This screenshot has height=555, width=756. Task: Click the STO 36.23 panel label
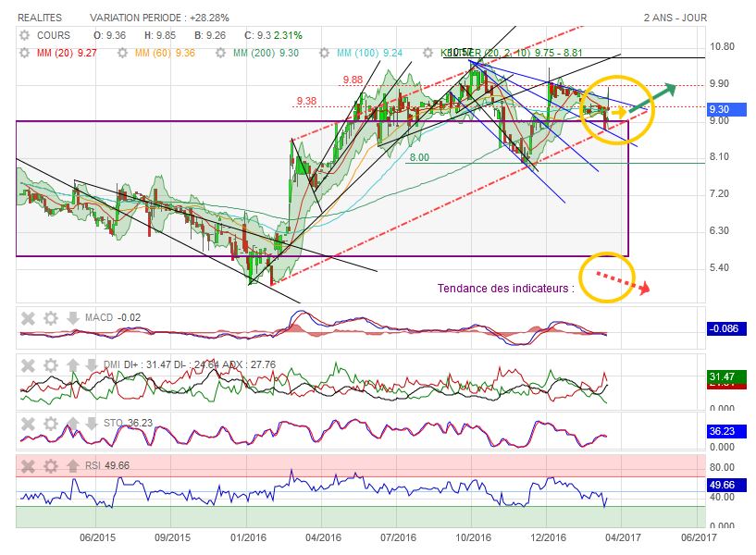(x=128, y=423)
